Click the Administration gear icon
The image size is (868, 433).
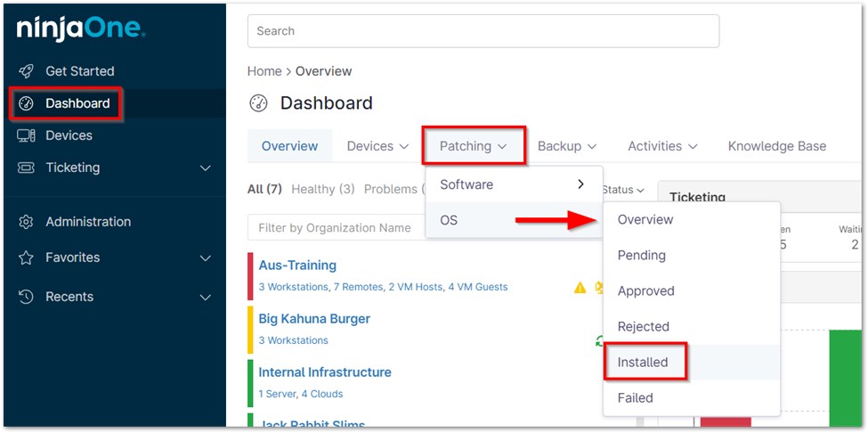[27, 222]
